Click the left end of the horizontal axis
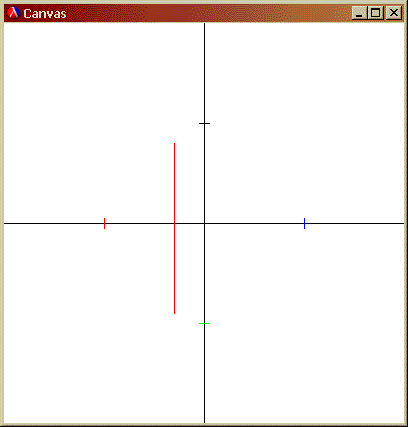Image resolution: width=408 pixels, height=427 pixels. (6, 223)
